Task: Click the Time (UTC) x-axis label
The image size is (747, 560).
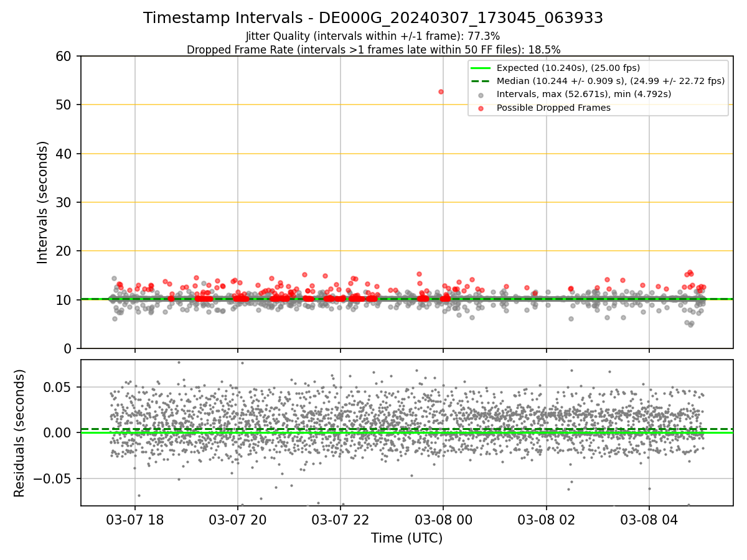Action: [406, 538]
